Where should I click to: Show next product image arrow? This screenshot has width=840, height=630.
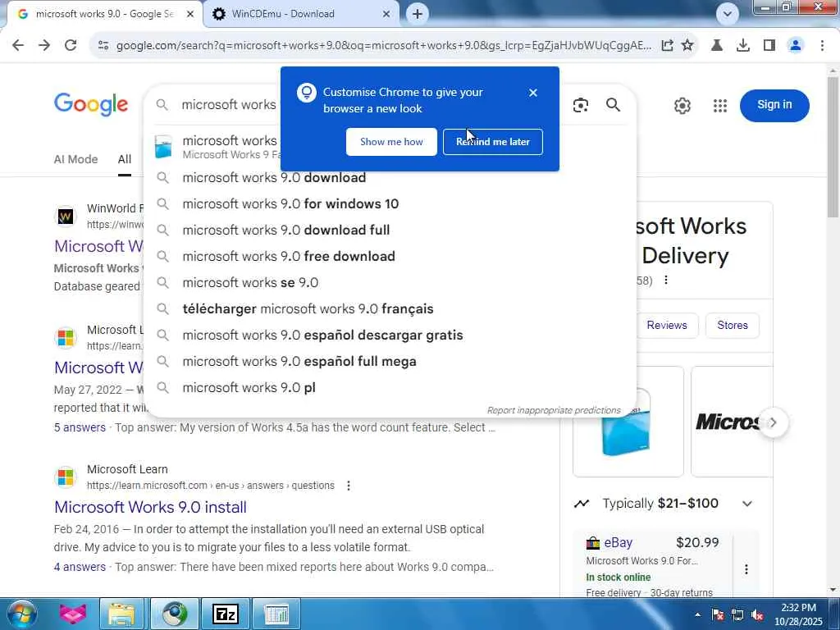click(x=773, y=422)
